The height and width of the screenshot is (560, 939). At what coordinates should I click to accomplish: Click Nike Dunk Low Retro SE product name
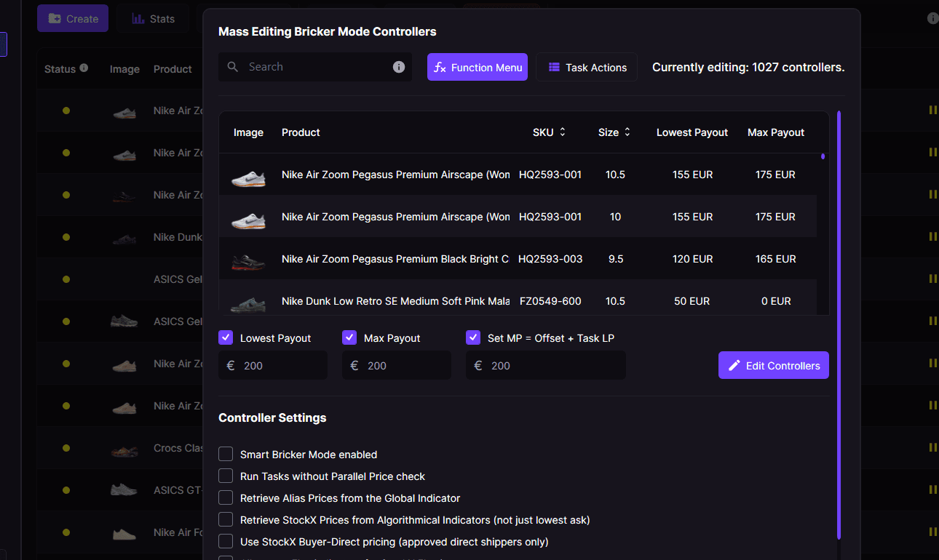click(x=395, y=301)
